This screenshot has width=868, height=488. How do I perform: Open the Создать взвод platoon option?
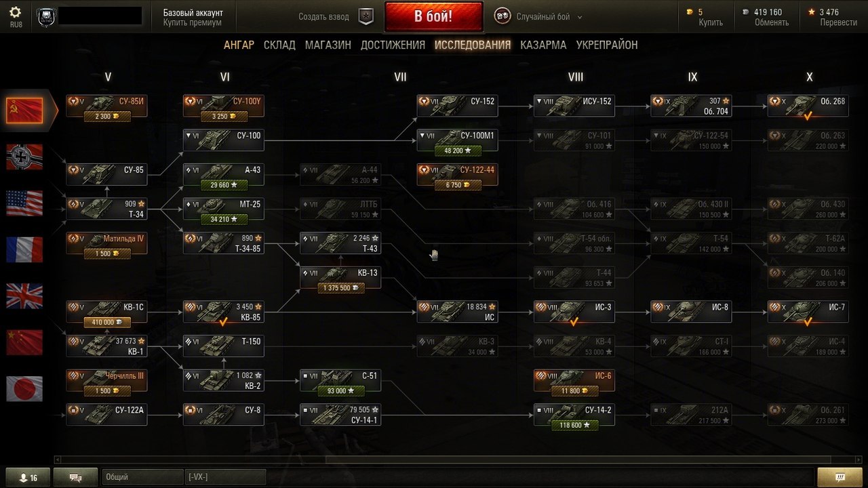[324, 17]
